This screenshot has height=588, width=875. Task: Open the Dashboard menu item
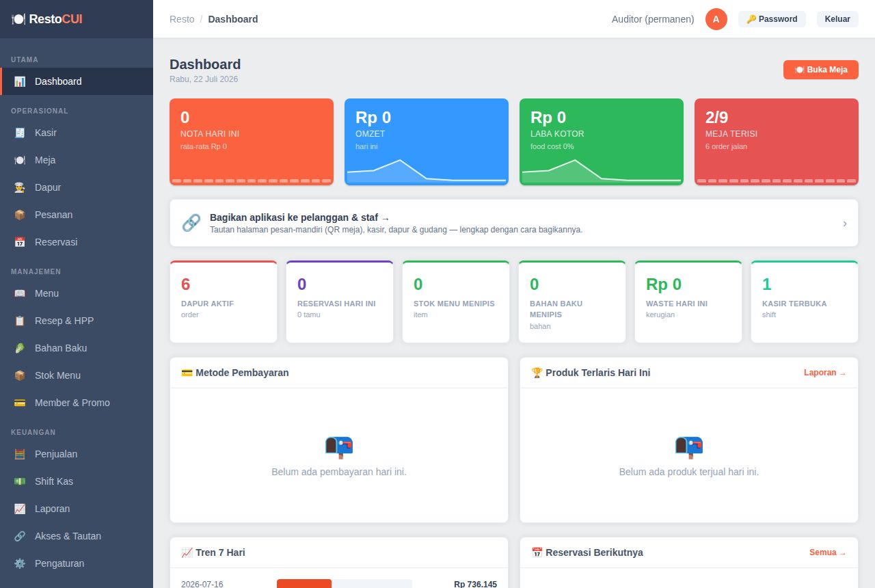coord(77,81)
